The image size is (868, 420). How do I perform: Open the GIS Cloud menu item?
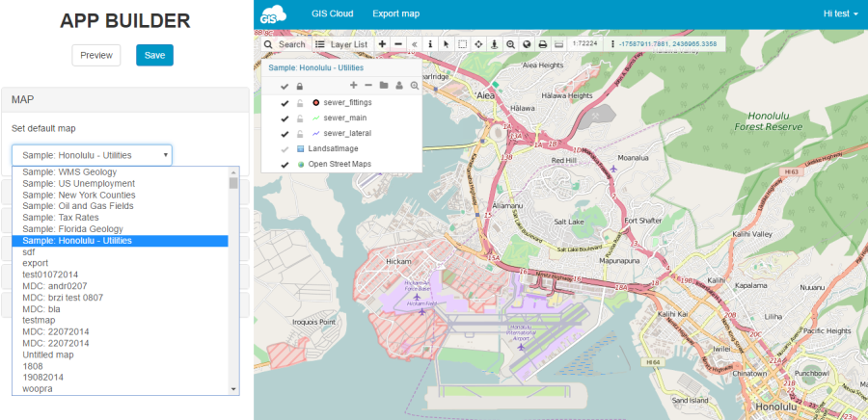click(332, 13)
